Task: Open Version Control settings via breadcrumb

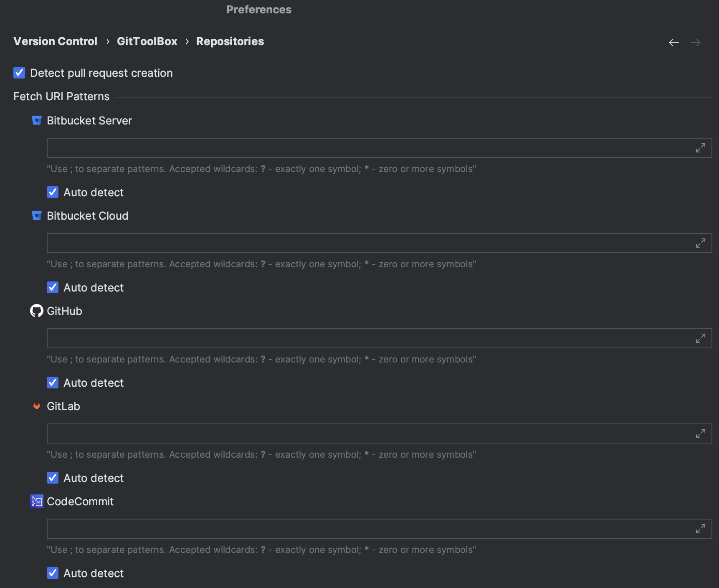Action: tap(55, 41)
